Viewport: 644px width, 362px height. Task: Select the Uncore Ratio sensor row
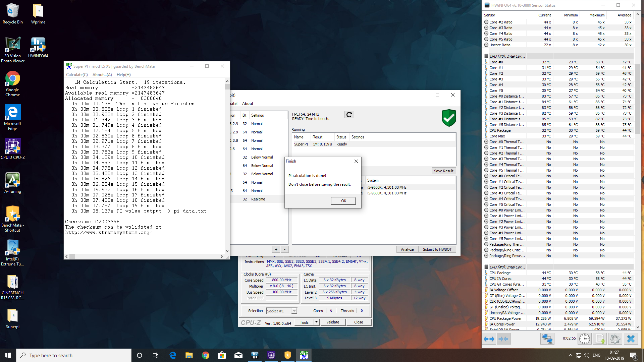pyautogui.click(x=558, y=45)
